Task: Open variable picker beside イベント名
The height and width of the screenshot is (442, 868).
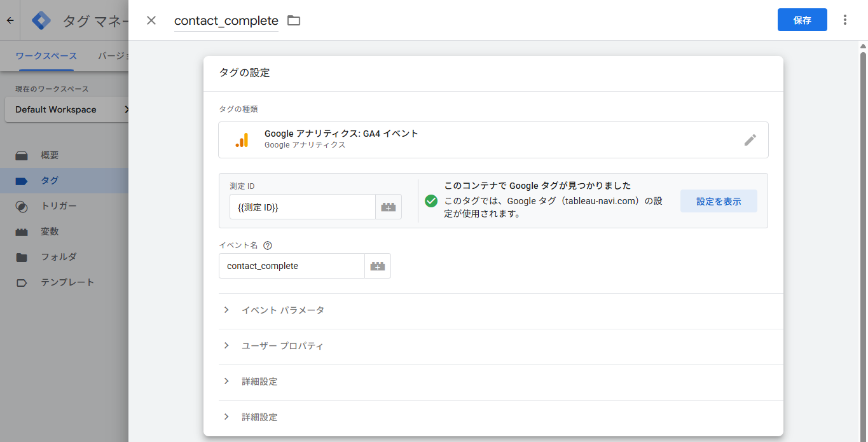Action: pos(378,266)
